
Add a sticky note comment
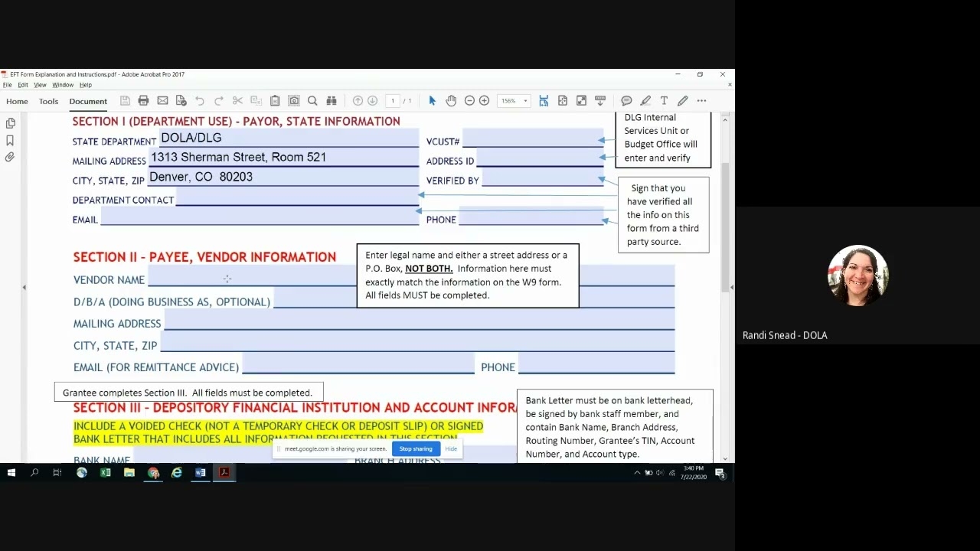626,101
